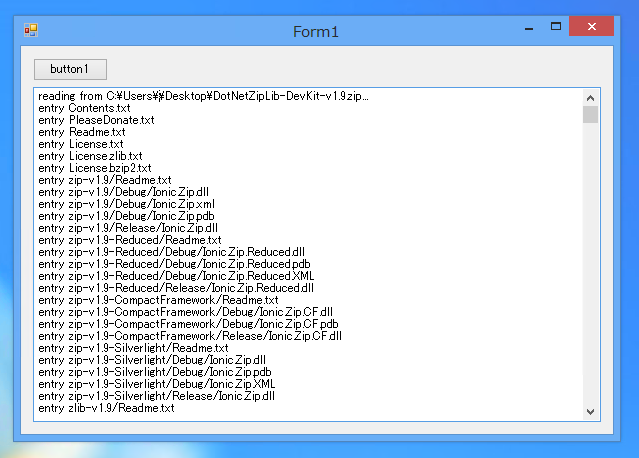Click the button1 button
The height and width of the screenshot is (458, 639).
(x=70, y=69)
